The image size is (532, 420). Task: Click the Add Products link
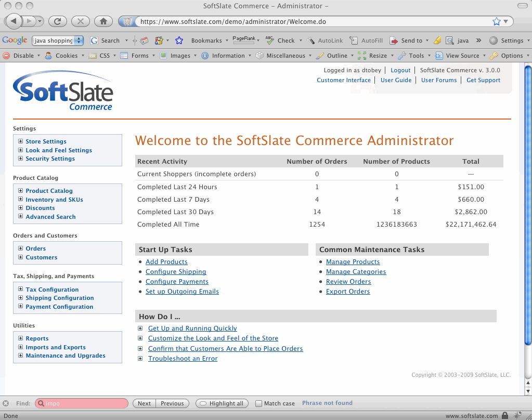(166, 261)
